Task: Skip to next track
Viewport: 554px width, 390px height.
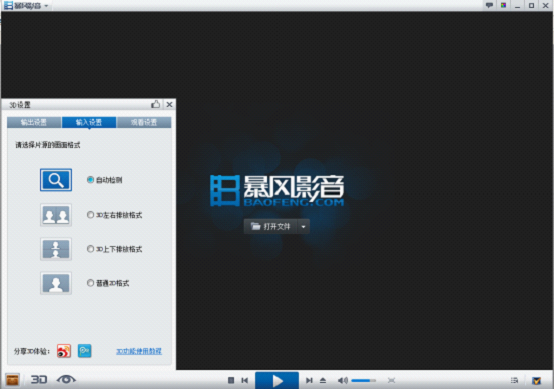Action: coord(309,380)
